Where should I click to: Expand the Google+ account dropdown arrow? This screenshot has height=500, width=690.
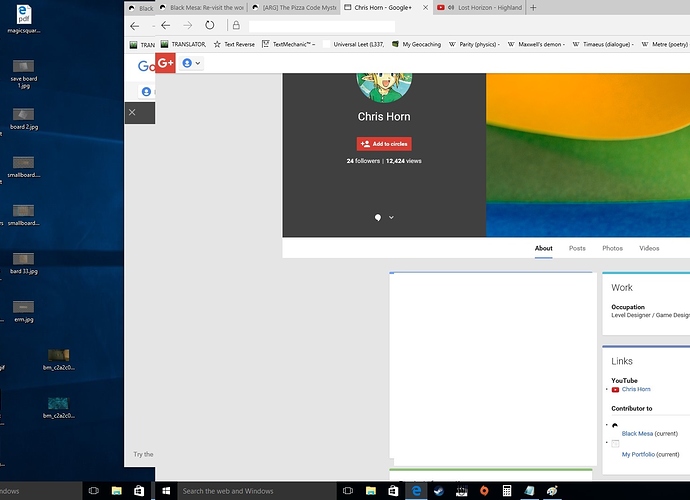(x=198, y=63)
